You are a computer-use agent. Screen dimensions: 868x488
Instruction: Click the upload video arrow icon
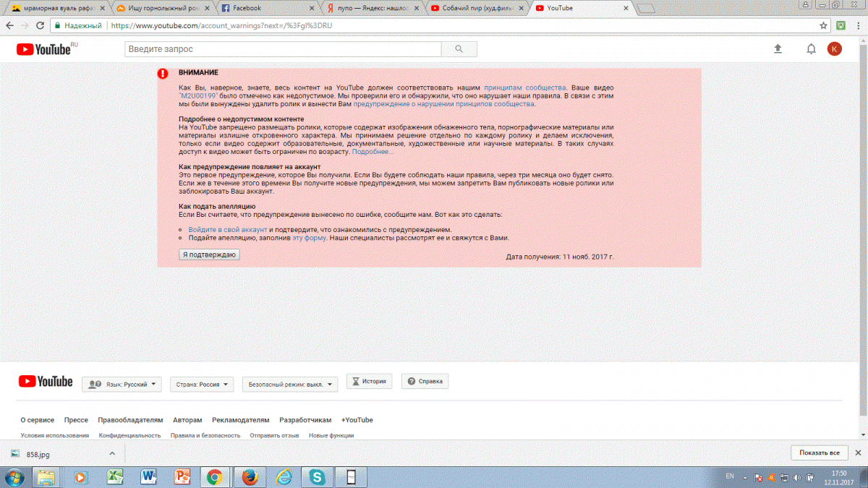(778, 49)
